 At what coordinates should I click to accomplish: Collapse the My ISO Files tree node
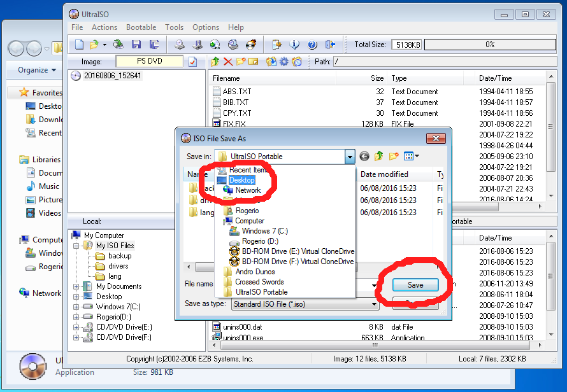click(77, 246)
